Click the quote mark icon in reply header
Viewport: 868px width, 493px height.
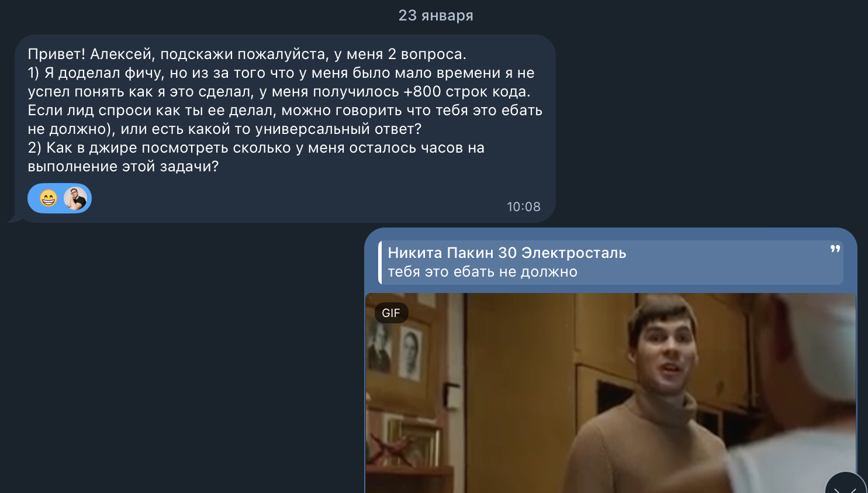[835, 249]
